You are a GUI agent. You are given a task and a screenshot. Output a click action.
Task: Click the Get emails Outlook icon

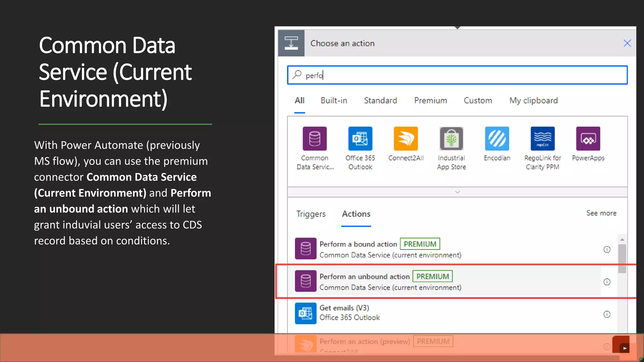[x=306, y=313]
